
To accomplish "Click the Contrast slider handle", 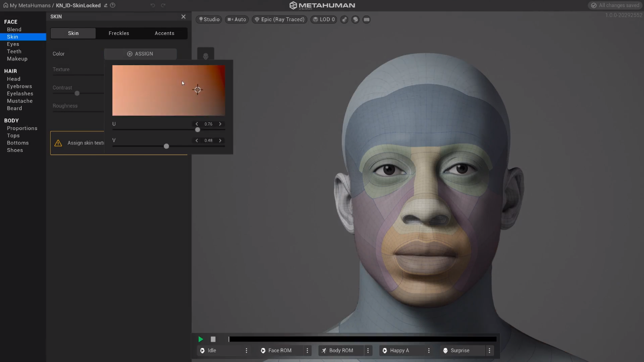I will click(x=77, y=94).
